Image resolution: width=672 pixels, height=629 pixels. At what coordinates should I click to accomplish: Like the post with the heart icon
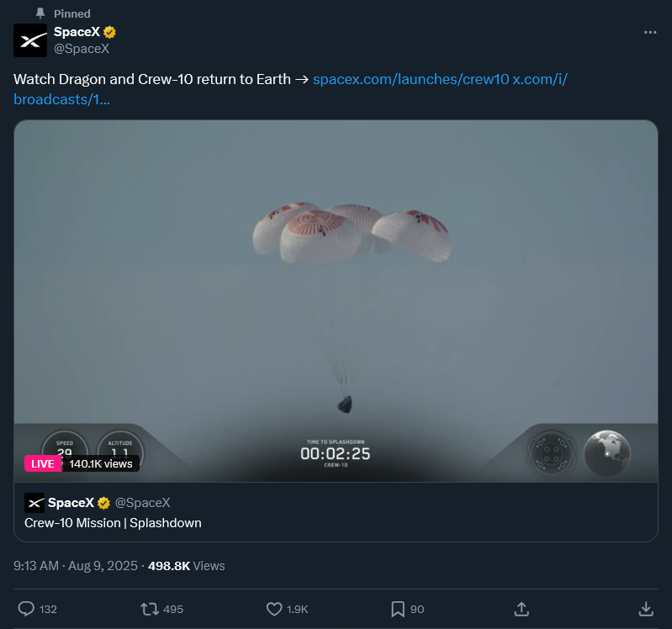[x=274, y=609]
